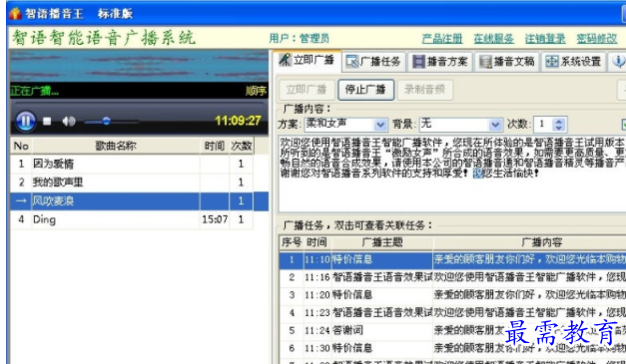626x364 pixels.
Task: Select the 11:16 broadcast task row
Action: [x=452, y=277]
